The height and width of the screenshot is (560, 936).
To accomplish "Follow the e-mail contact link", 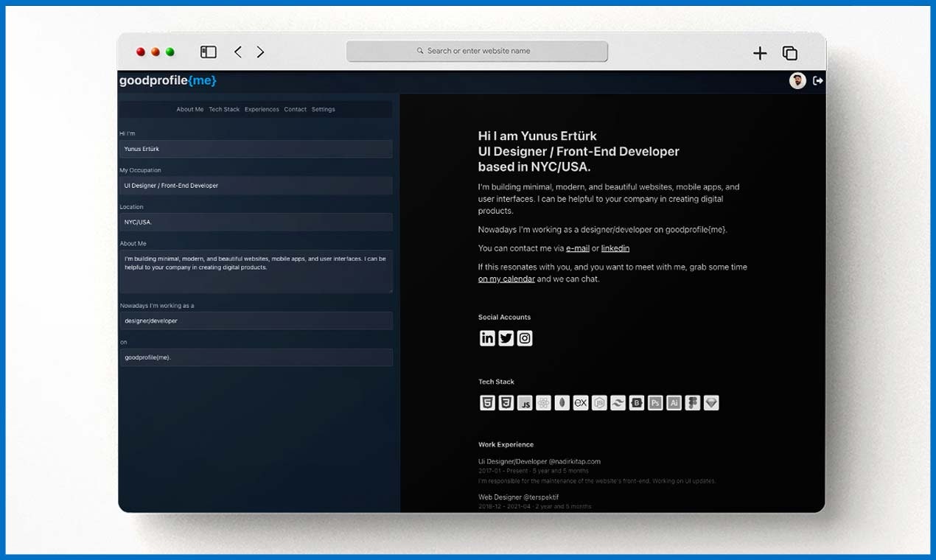I will [578, 248].
